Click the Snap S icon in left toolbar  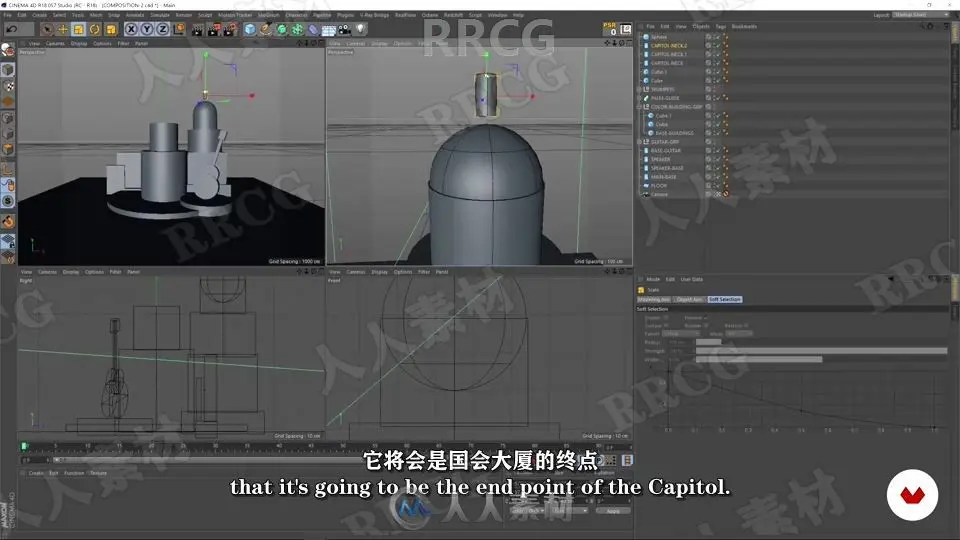[x=8, y=200]
